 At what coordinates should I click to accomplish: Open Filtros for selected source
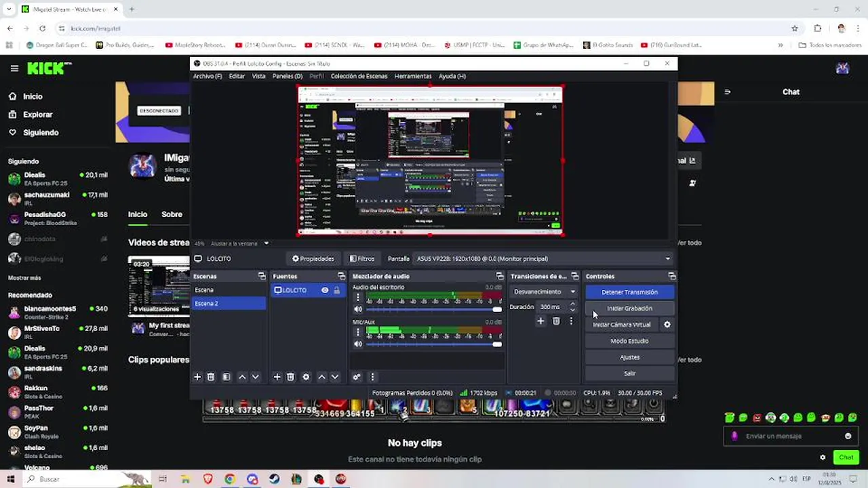coord(362,259)
